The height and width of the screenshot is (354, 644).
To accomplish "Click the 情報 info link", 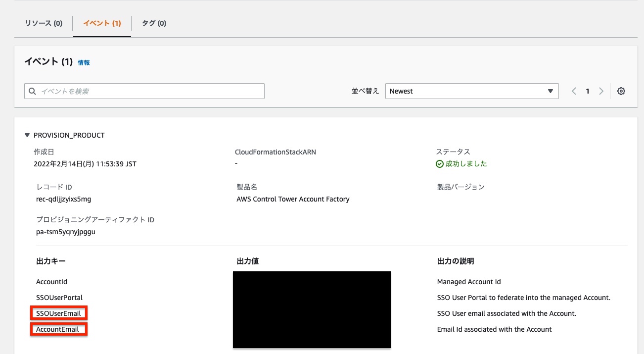I will point(84,63).
